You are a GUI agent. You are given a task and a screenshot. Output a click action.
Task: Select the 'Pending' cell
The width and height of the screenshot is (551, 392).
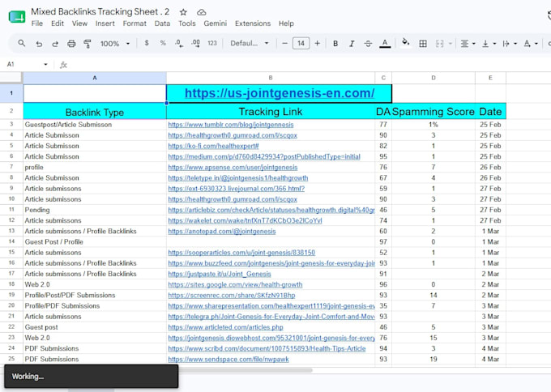click(x=95, y=210)
